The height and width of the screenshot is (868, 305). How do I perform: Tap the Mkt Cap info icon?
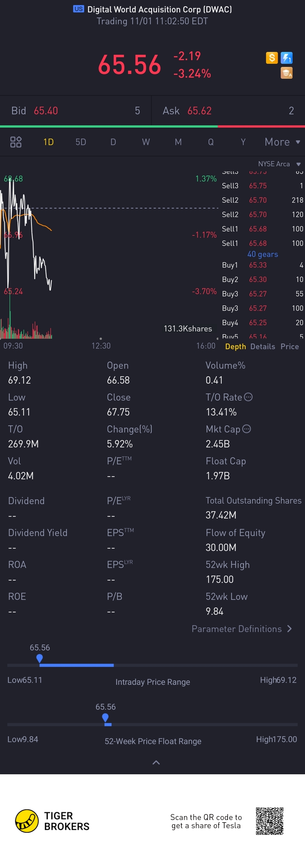(x=247, y=428)
